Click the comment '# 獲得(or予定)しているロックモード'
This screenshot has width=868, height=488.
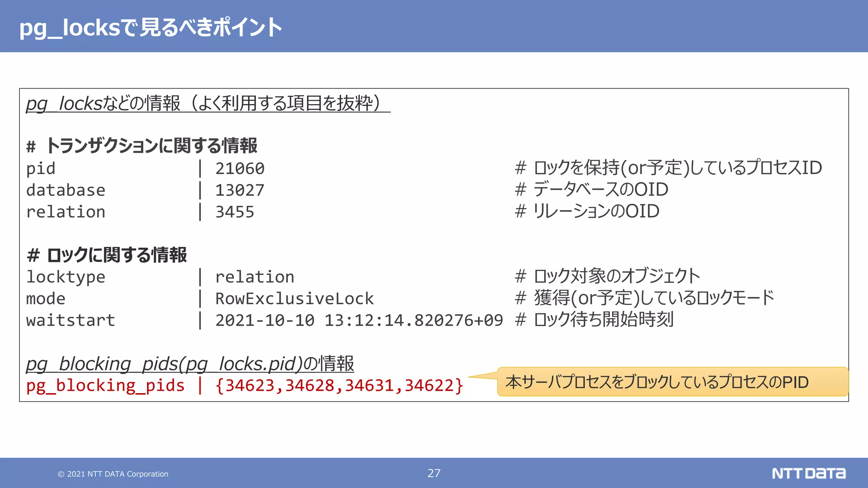pos(645,298)
